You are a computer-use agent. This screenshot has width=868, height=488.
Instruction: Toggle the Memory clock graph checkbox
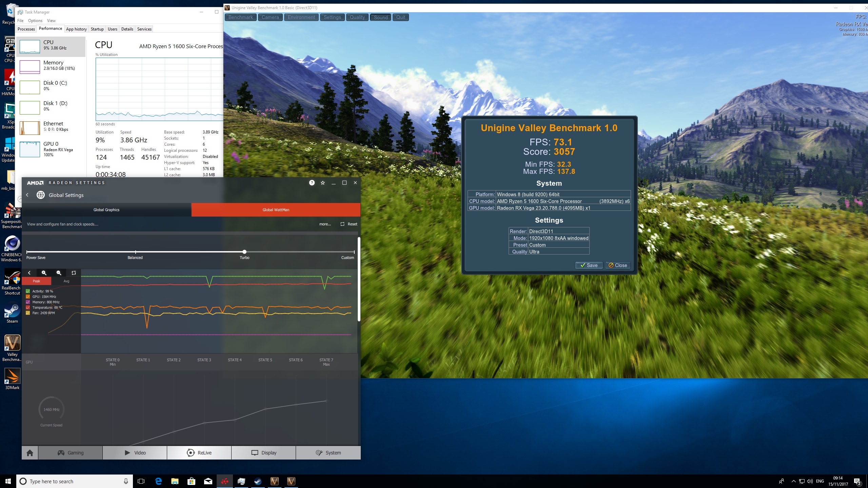pos(28,302)
